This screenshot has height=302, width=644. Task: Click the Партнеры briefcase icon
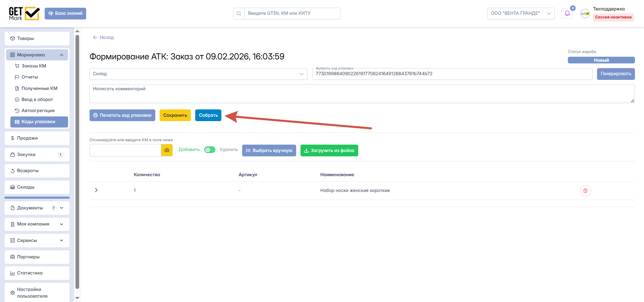(12, 257)
